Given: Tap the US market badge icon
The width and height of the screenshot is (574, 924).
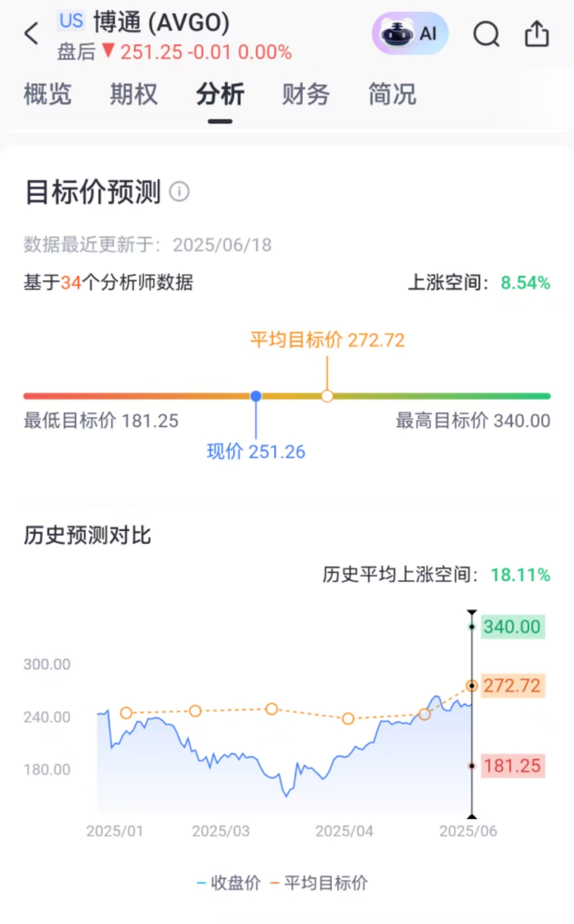Looking at the screenshot, I should click(x=72, y=21).
